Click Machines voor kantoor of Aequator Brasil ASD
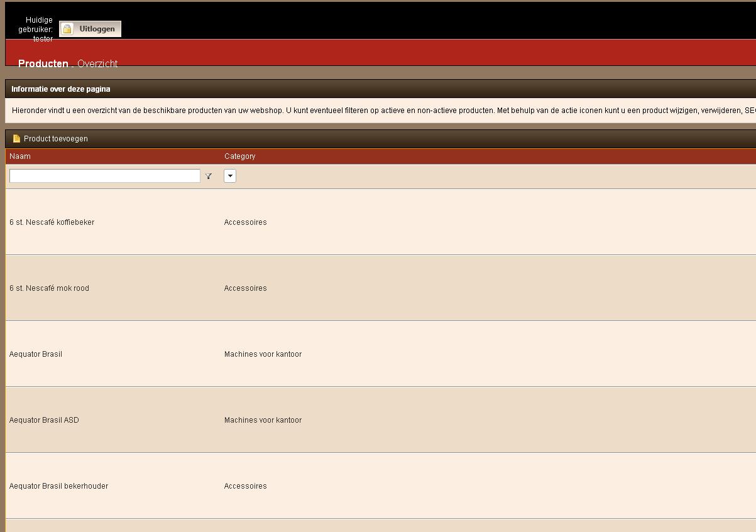The width and height of the screenshot is (756, 532). click(x=263, y=420)
